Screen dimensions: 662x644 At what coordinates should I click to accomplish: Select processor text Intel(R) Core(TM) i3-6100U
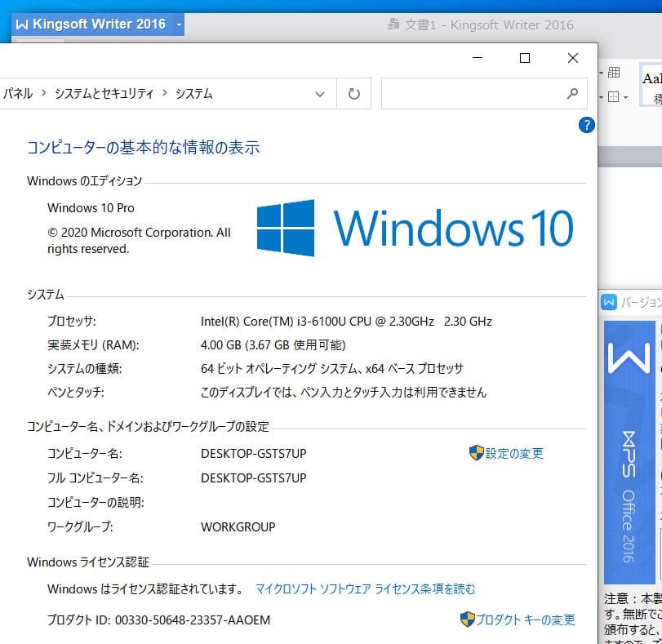(x=346, y=322)
